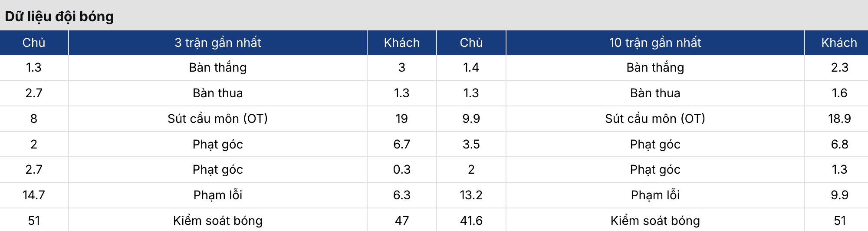868x231 pixels.
Task: Click the "10 trận gần nhất" column header
Action: (655, 43)
